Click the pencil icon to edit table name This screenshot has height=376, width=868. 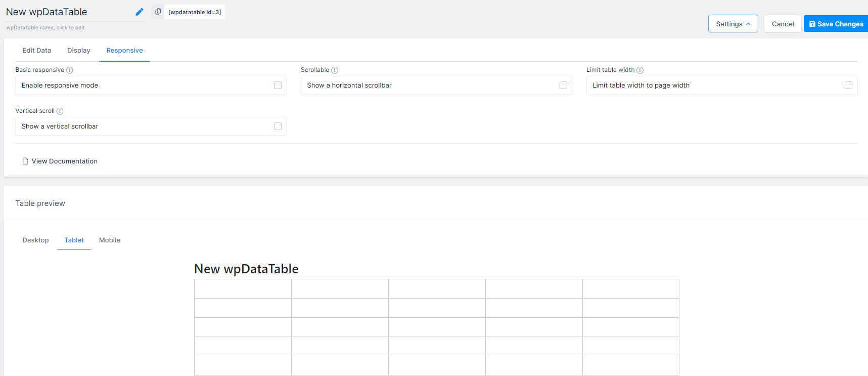pos(140,12)
